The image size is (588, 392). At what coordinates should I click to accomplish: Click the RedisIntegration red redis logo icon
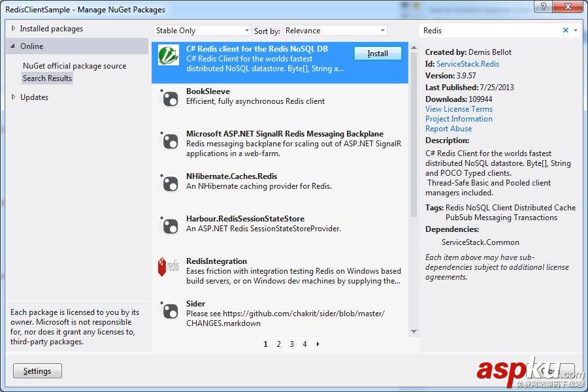tap(169, 267)
